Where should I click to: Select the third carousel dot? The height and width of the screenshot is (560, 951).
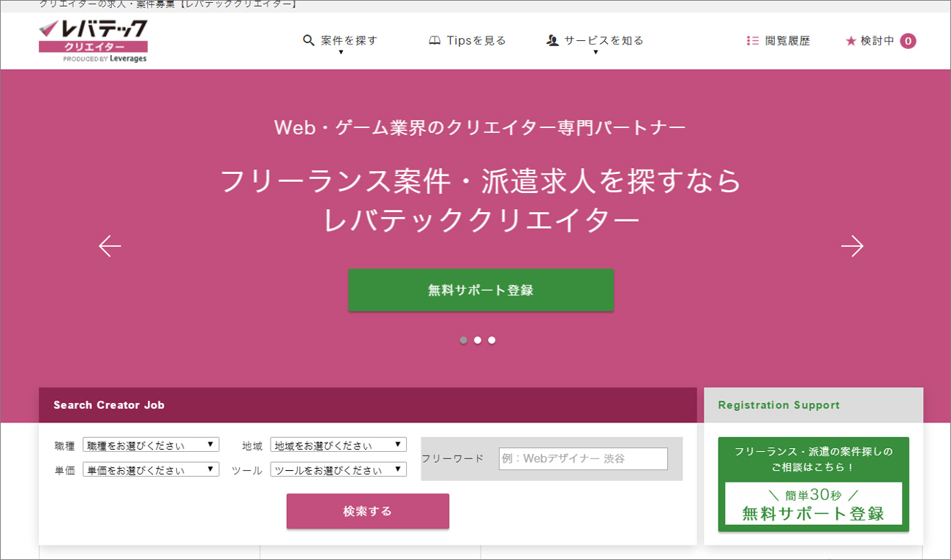point(492,340)
